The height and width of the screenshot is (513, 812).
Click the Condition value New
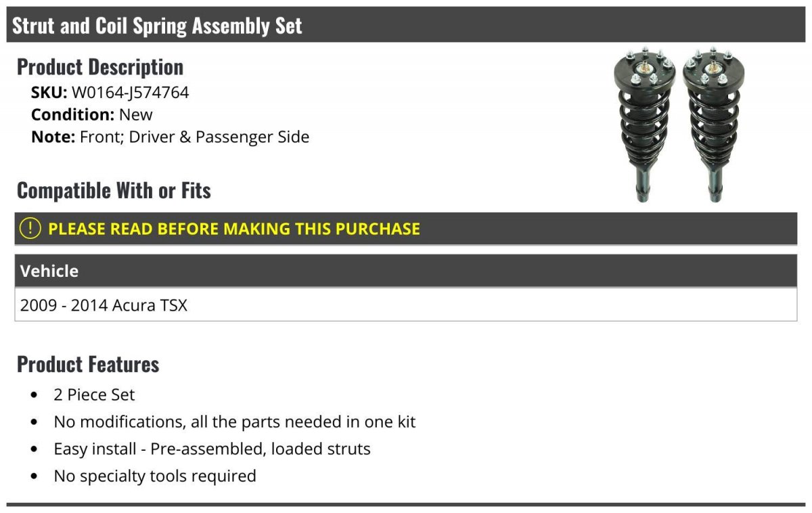(x=135, y=114)
